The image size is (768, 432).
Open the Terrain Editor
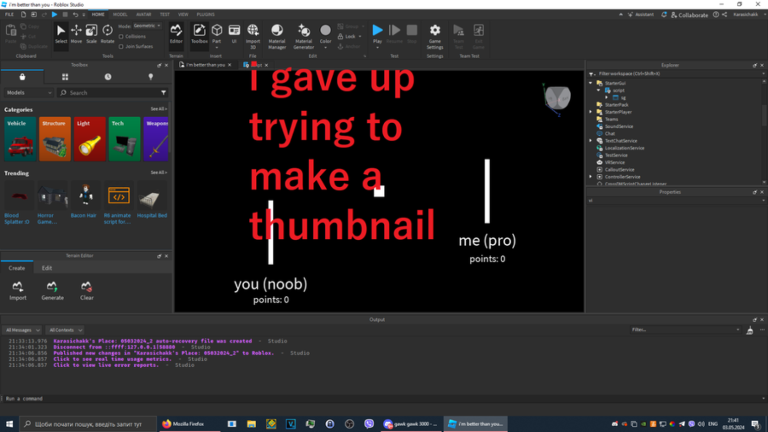(176, 34)
